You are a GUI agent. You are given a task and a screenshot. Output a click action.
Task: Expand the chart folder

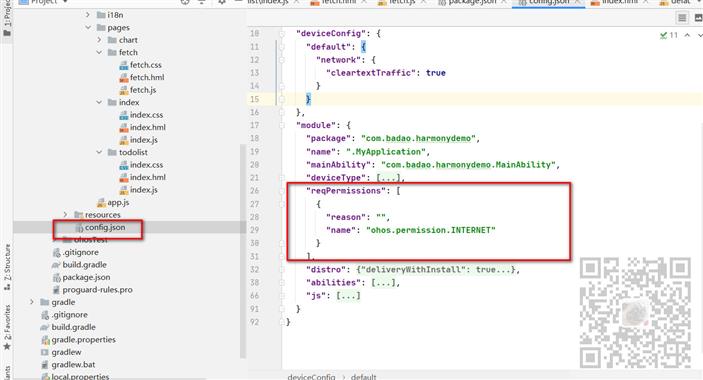tap(99, 40)
